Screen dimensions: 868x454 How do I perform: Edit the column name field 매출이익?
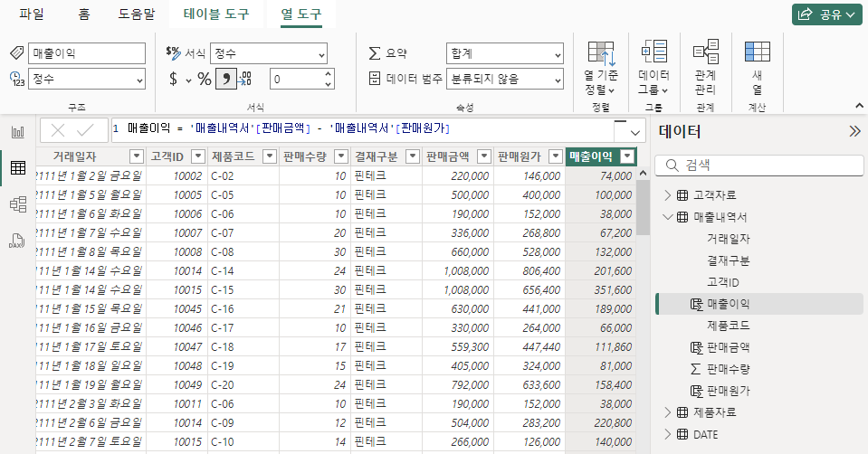[87, 53]
